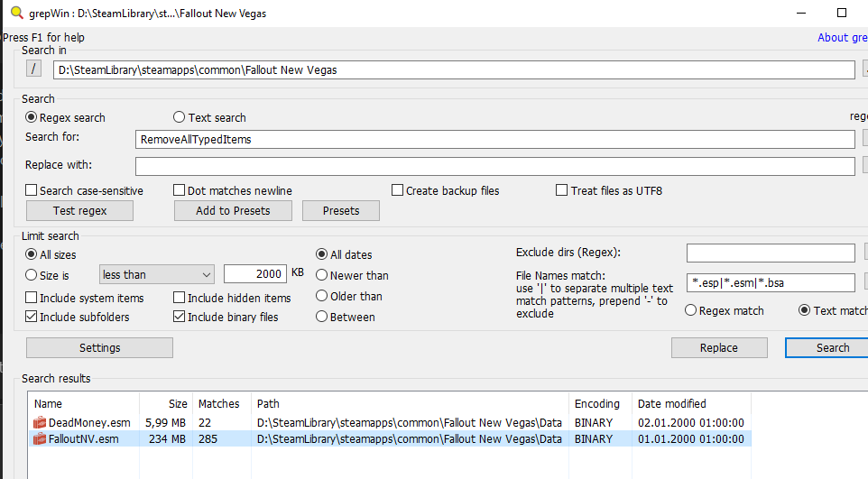Viewport: 868px width, 479px height.
Task: Select the DeadMoney.esm result row
Action: [x=390, y=422]
